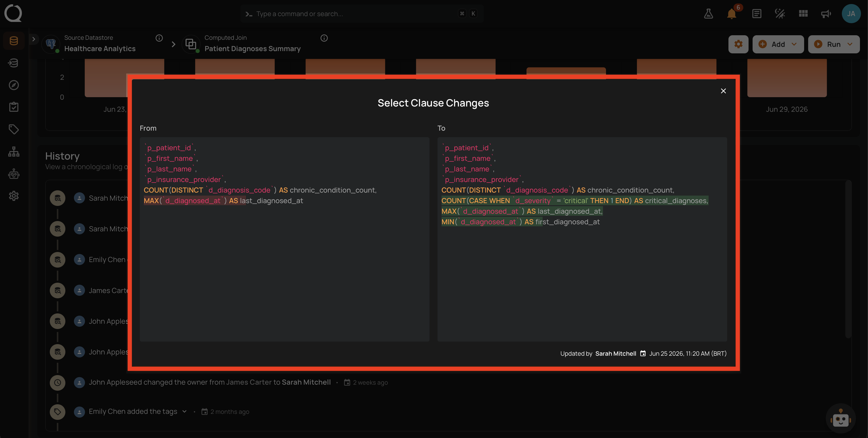Click the first Sarah Mitchell history entry

pos(108,198)
